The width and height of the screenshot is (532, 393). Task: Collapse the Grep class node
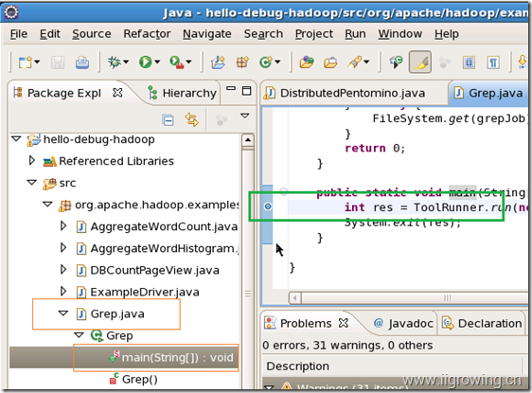click(79, 335)
